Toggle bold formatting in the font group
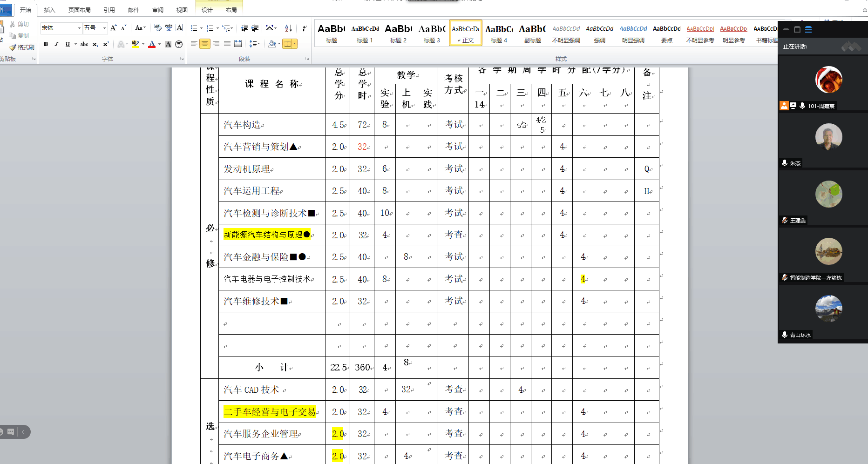The height and width of the screenshot is (464, 868). click(46, 44)
